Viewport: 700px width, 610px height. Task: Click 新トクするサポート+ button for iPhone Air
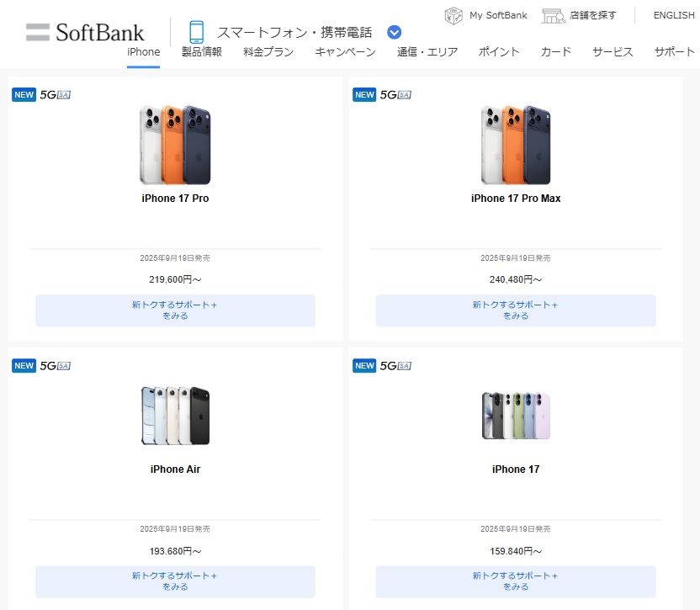pyautogui.click(x=175, y=581)
